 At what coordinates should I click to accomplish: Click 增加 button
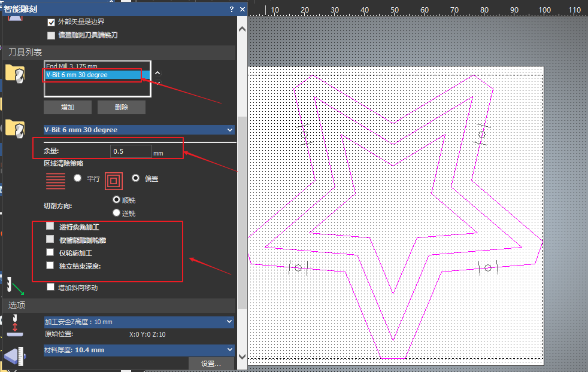68,107
